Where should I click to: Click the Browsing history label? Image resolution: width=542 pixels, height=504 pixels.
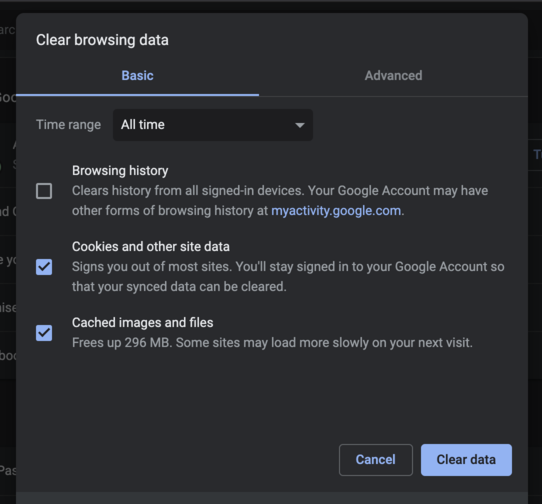point(120,171)
